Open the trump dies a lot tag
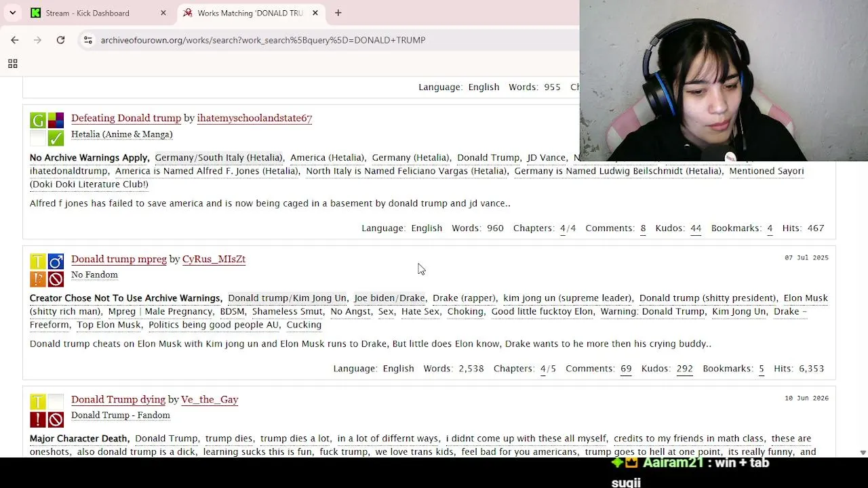 point(295,439)
